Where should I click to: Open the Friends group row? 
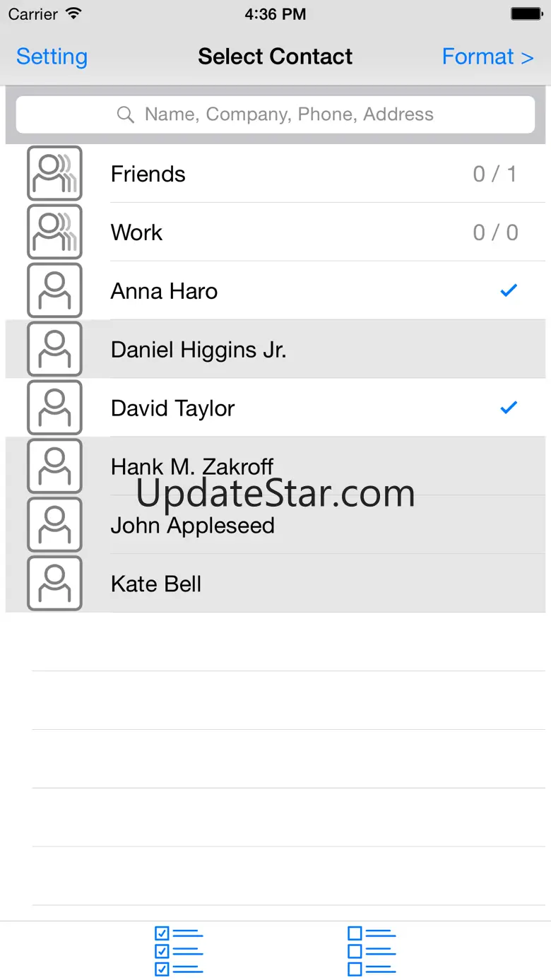pos(275,173)
